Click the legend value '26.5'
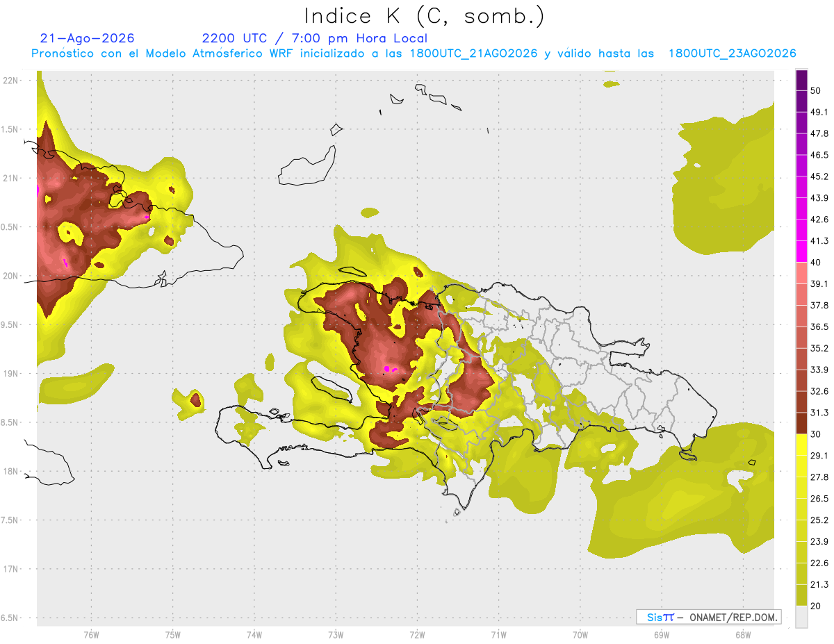 (x=819, y=499)
